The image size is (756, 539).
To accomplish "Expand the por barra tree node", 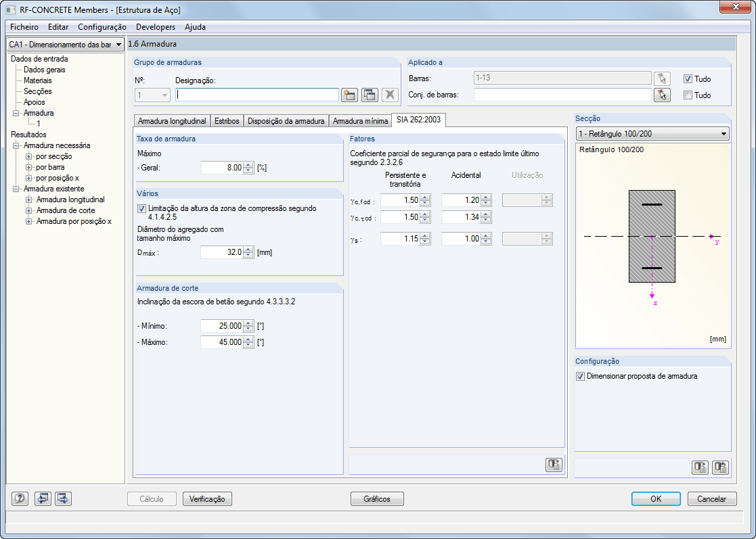I will pyautogui.click(x=29, y=167).
